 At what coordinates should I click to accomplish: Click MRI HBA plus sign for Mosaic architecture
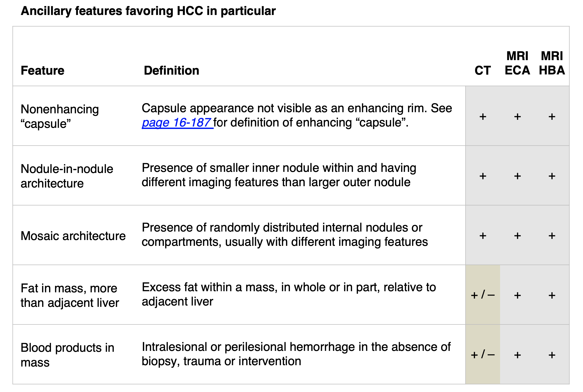tap(552, 236)
